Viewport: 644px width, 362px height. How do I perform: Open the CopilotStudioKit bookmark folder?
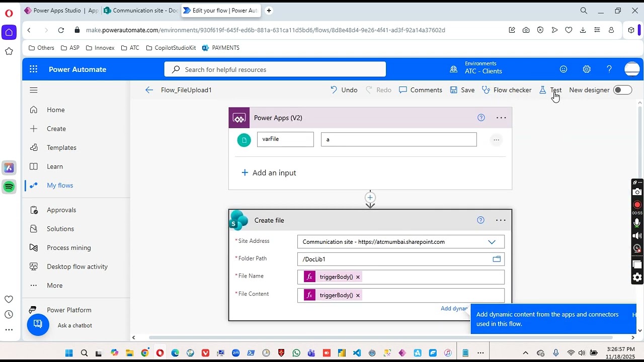171,48
